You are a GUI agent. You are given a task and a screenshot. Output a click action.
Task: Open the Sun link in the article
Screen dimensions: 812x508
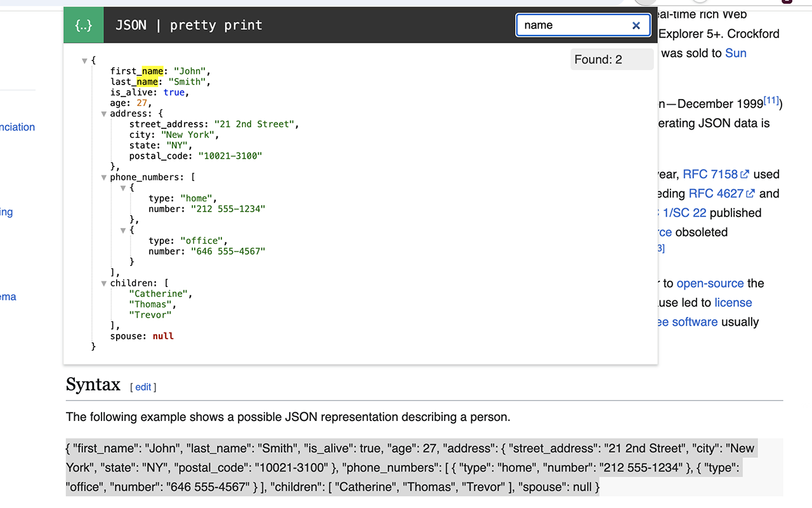pos(736,53)
